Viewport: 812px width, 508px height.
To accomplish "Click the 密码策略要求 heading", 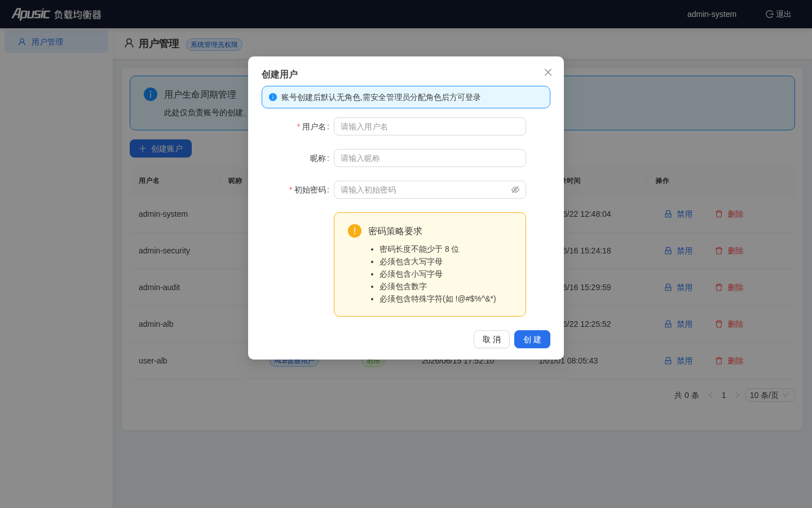I will [x=395, y=231].
